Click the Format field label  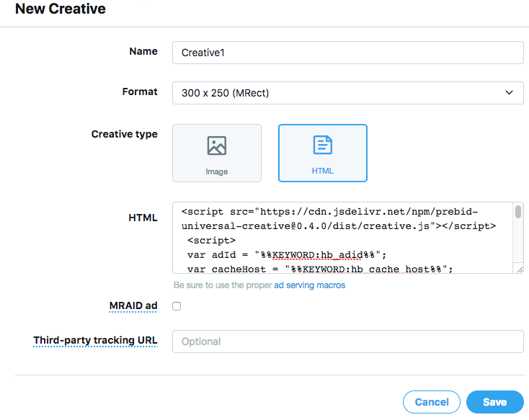(140, 91)
